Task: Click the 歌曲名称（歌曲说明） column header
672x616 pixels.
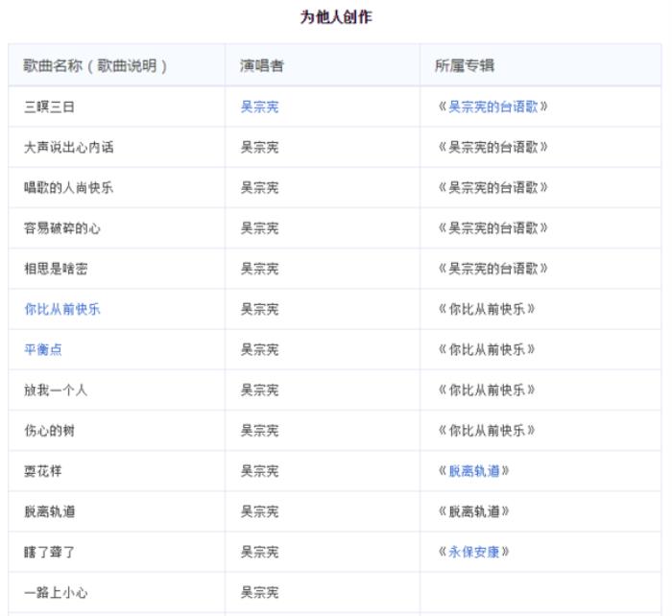Action: [95, 65]
